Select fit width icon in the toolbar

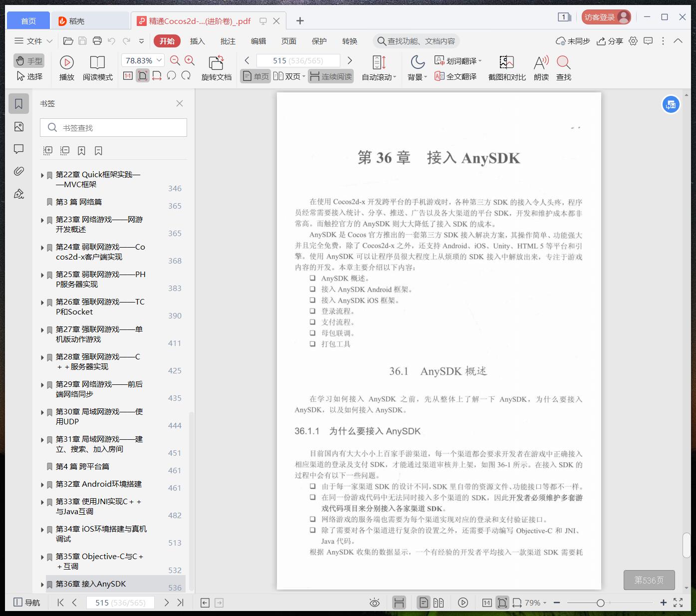pyautogui.click(x=157, y=76)
